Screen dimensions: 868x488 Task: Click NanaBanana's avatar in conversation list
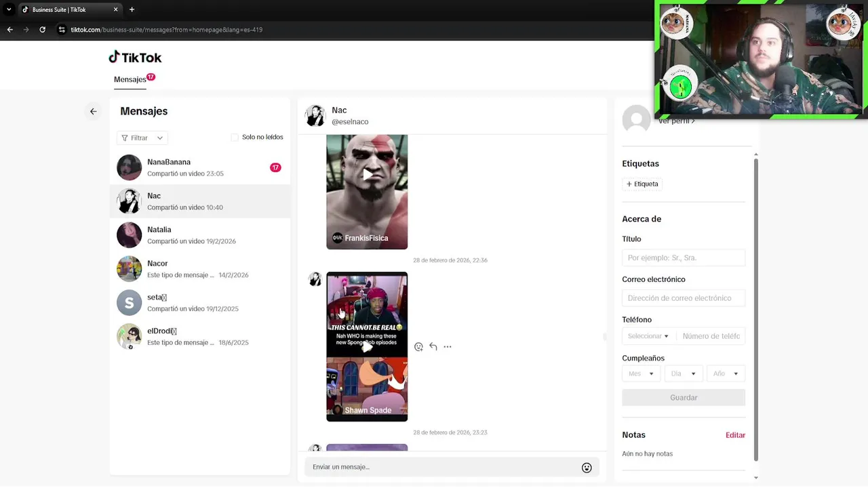coord(129,167)
